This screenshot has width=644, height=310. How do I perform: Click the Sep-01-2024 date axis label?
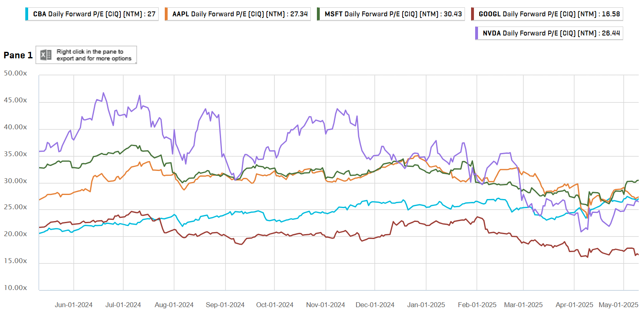coord(225,305)
